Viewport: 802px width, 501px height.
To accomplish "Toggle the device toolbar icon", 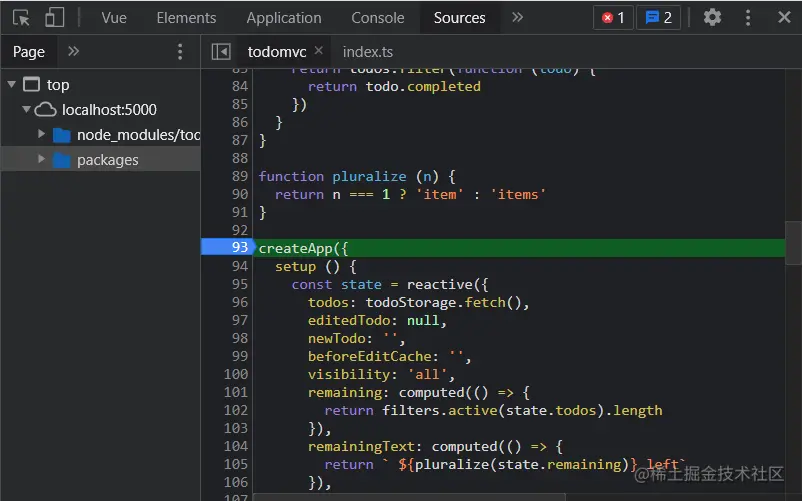I will coord(54,18).
